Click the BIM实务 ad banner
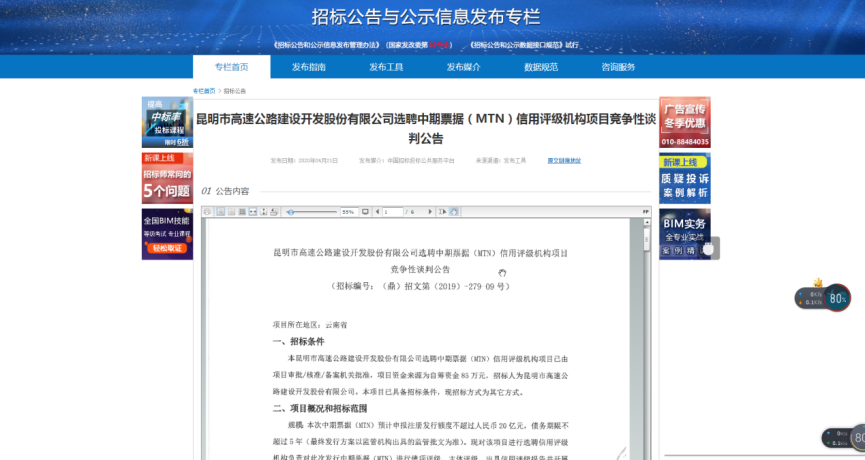 tap(685, 234)
